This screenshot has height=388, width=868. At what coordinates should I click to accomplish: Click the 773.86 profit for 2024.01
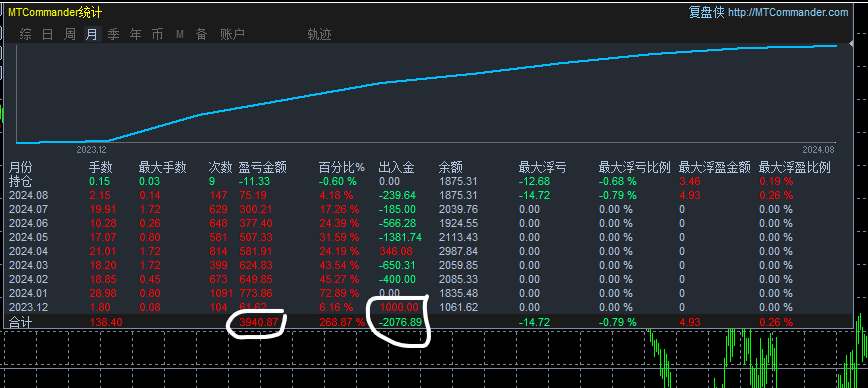(x=256, y=293)
